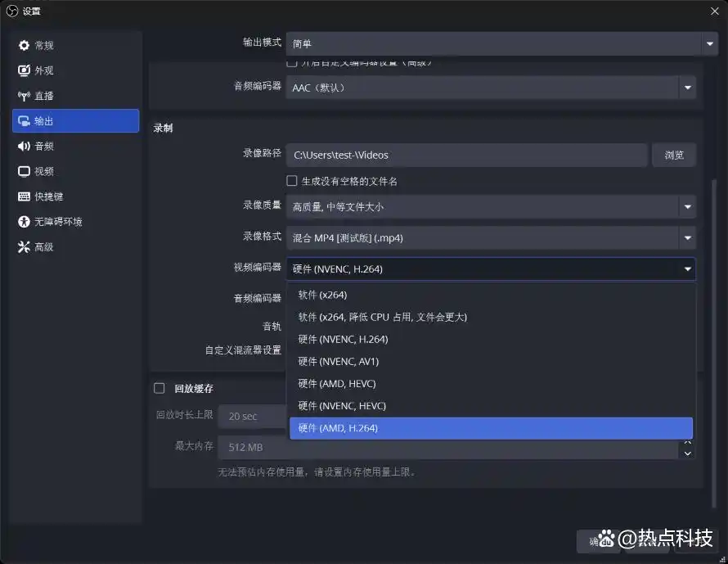Open the 视频 (Video) settings section

coord(39,170)
